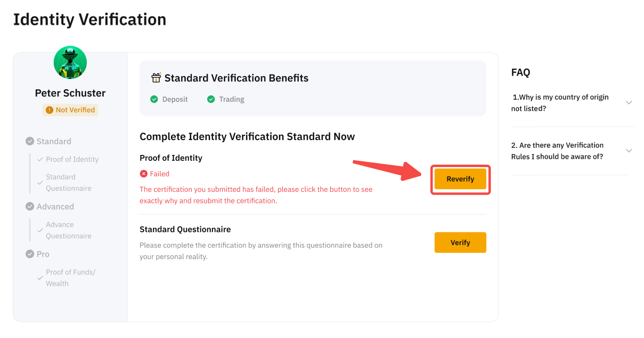Image resolution: width=644 pixels, height=338 pixels.
Task: Expand the country of origin FAQ chevron
Action: (x=629, y=103)
